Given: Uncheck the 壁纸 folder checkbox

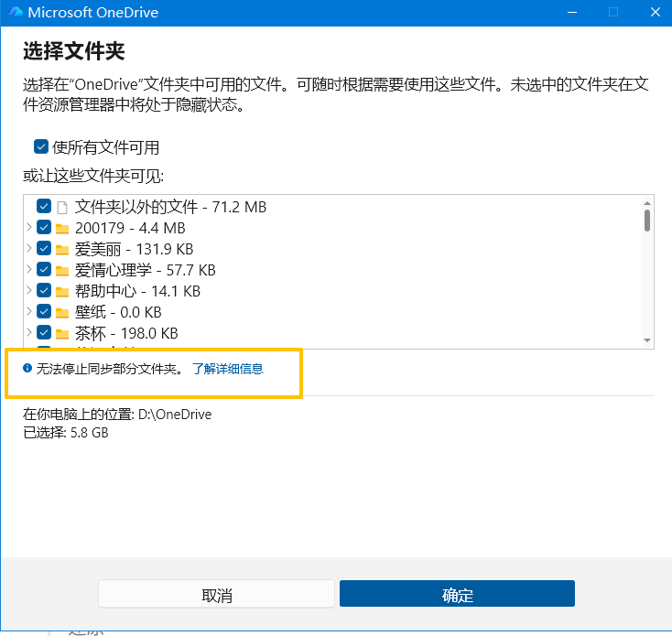Looking at the screenshot, I should [44, 311].
